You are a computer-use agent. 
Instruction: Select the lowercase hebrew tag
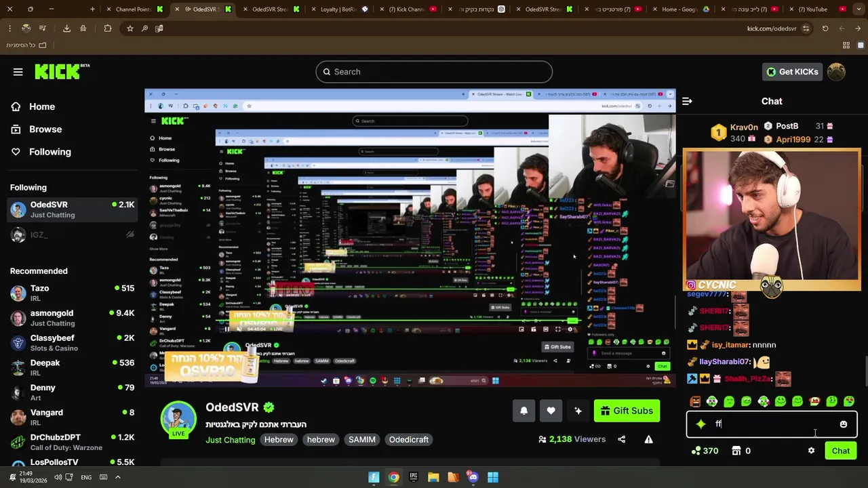pos(321,440)
